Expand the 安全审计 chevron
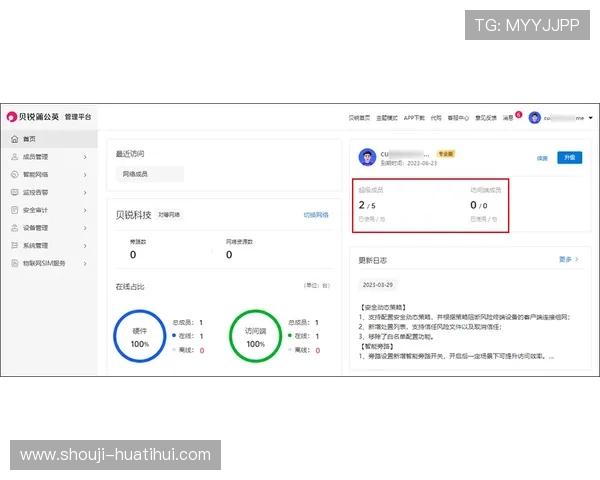The height and width of the screenshot is (480, 600). (x=85, y=210)
